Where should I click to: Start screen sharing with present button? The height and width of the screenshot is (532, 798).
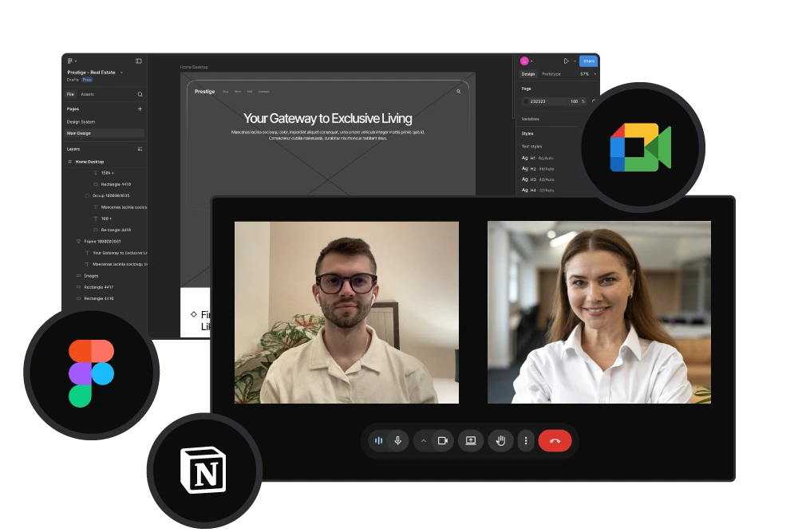point(471,440)
